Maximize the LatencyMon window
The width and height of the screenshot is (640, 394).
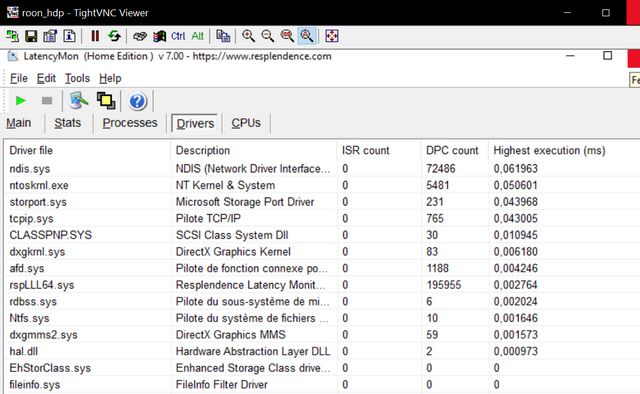click(x=608, y=56)
